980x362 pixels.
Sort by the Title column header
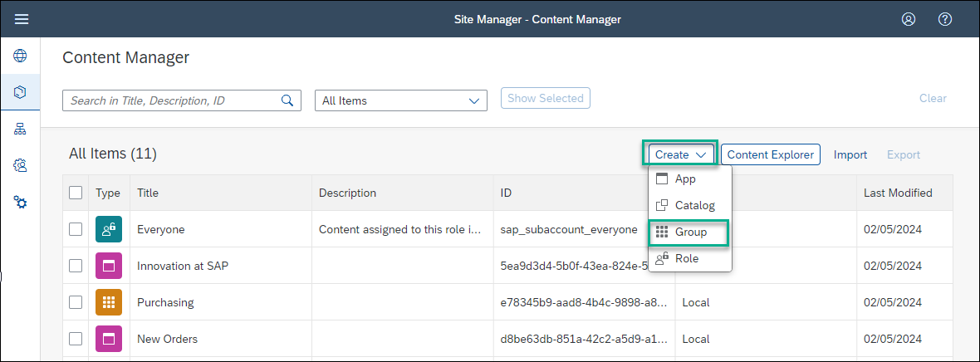(221, 193)
